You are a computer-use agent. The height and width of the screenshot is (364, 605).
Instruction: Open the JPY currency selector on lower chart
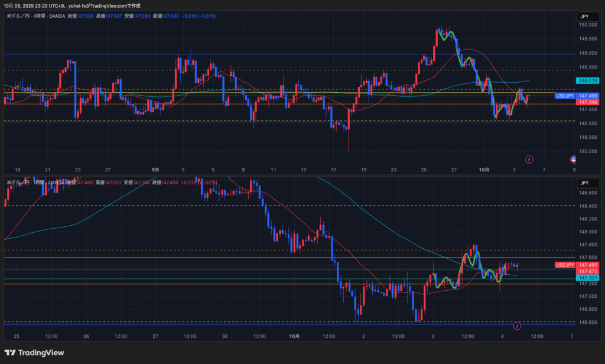click(x=584, y=183)
